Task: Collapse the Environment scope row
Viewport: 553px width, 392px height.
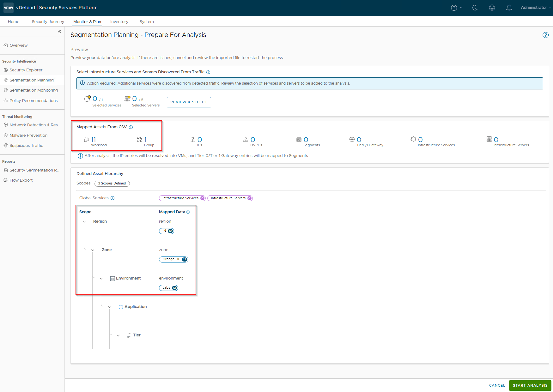Action: (x=101, y=279)
